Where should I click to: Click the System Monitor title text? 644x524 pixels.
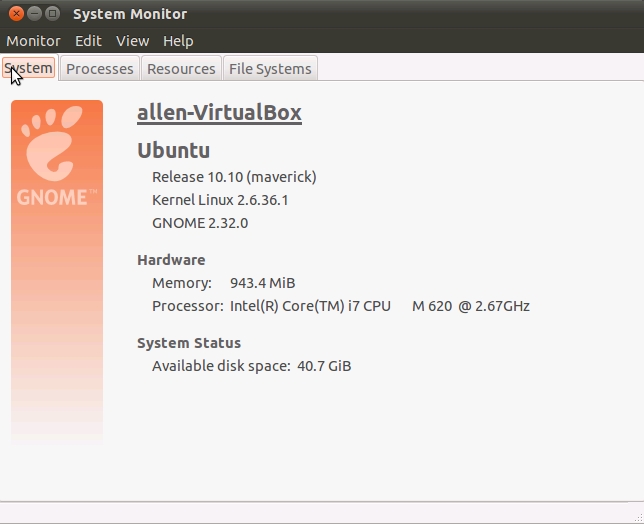click(130, 14)
